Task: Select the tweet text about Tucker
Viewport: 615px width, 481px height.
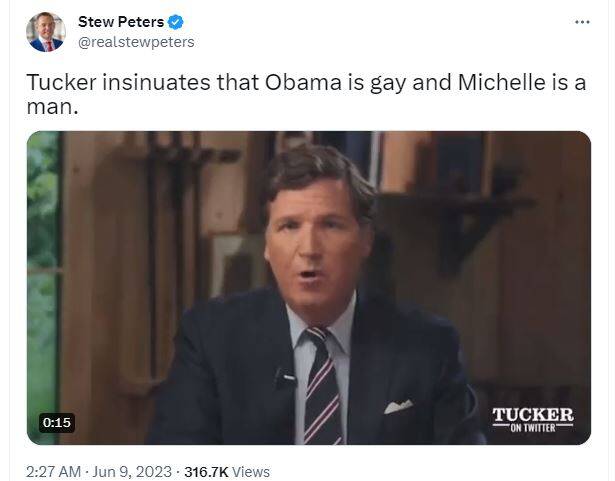Action: 306,94
